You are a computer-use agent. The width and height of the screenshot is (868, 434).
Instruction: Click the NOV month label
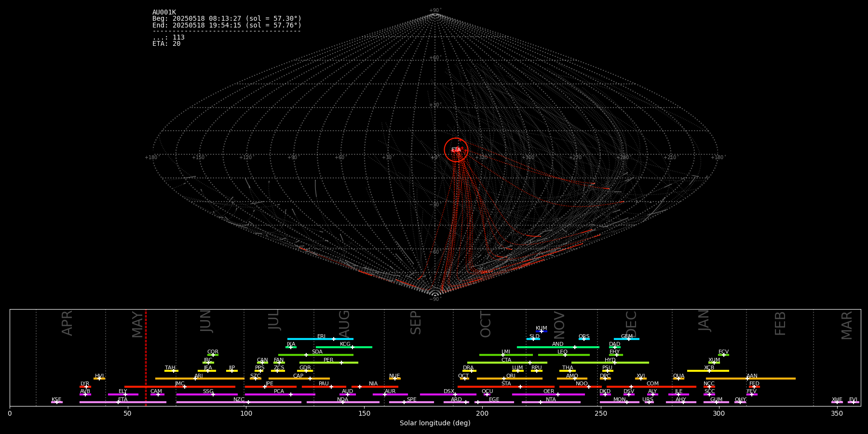pos(559,325)
